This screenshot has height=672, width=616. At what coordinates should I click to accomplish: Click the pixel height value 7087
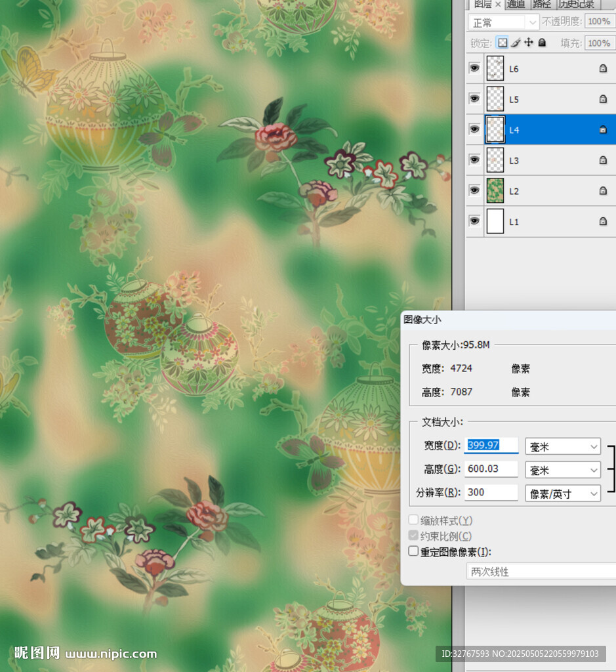461,392
